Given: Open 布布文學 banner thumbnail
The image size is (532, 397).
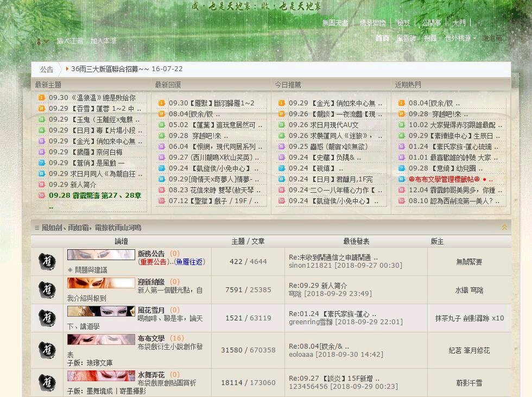Looking at the screenshot, I should [x=101, y=339].
